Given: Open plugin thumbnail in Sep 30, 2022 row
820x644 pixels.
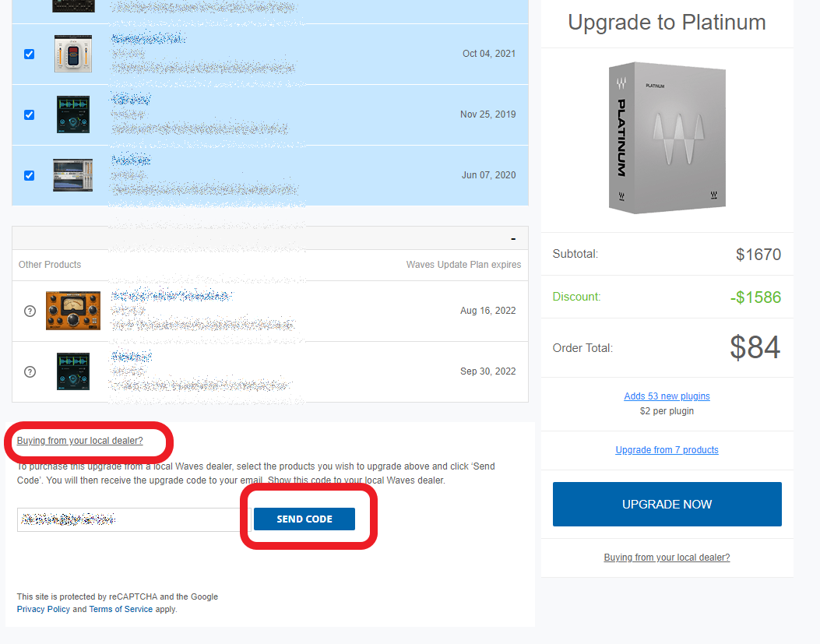Looking at the screenshot, I should click(73, 371).
